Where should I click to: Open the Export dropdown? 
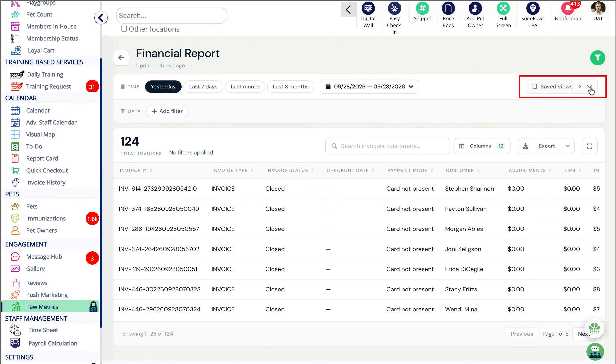click(x=546, y=146)
